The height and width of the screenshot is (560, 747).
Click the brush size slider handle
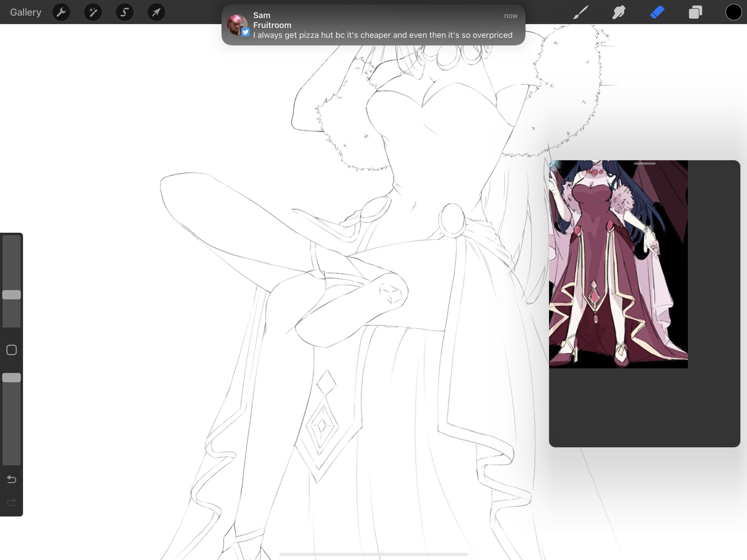pos(12,295)
